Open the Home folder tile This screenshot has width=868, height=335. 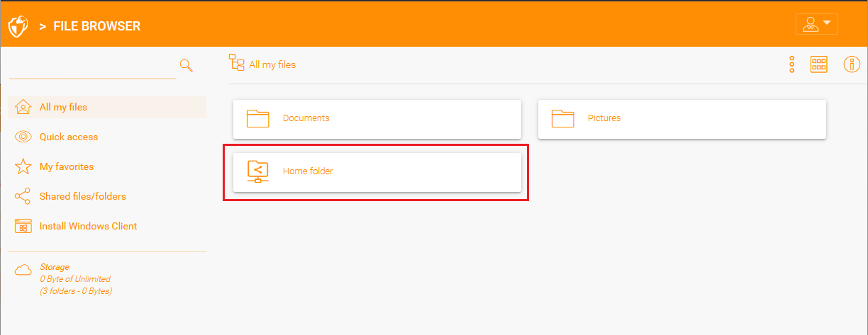pos(377,171)
